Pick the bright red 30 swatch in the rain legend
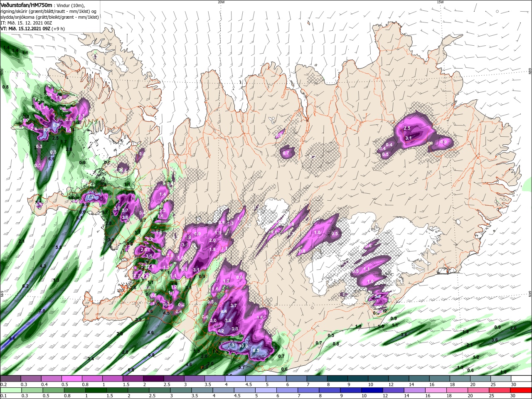532x399 pixels. pyautogui.click(x=521, y=390)
